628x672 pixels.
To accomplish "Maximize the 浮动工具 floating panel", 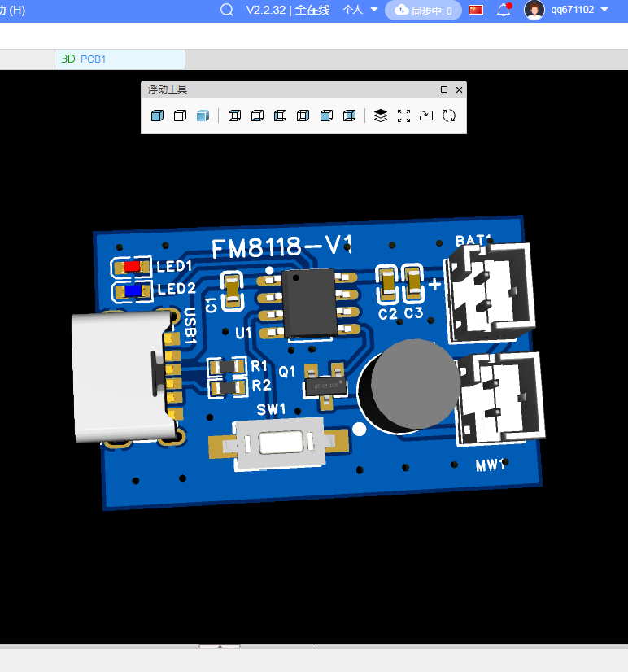I will pos(444,89).
